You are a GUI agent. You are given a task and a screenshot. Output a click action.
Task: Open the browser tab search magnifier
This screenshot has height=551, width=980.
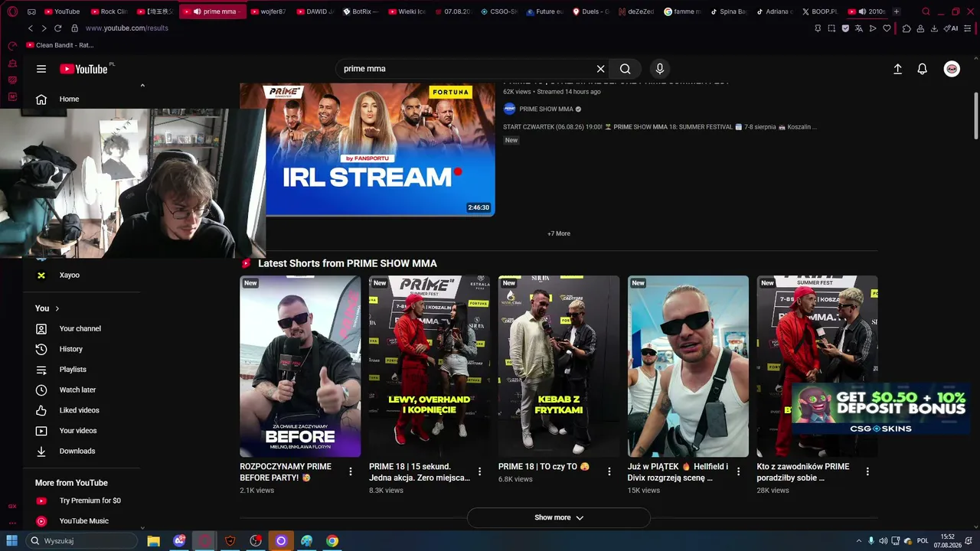[x=926, y=11]
